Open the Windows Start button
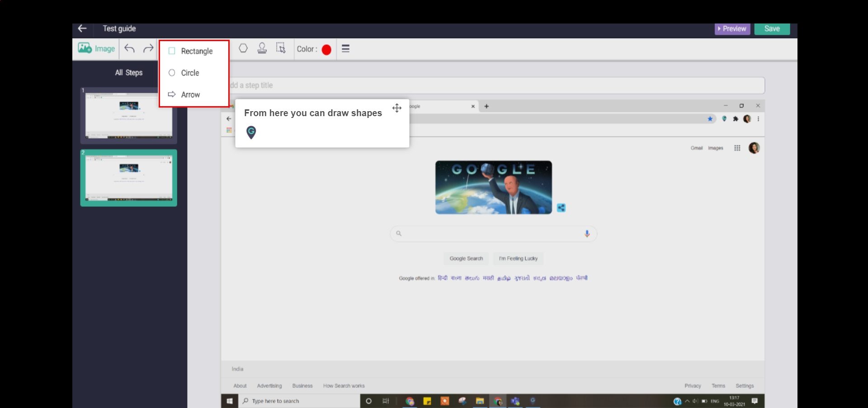This screenshot has height=408, width=868. click(230, 401)
